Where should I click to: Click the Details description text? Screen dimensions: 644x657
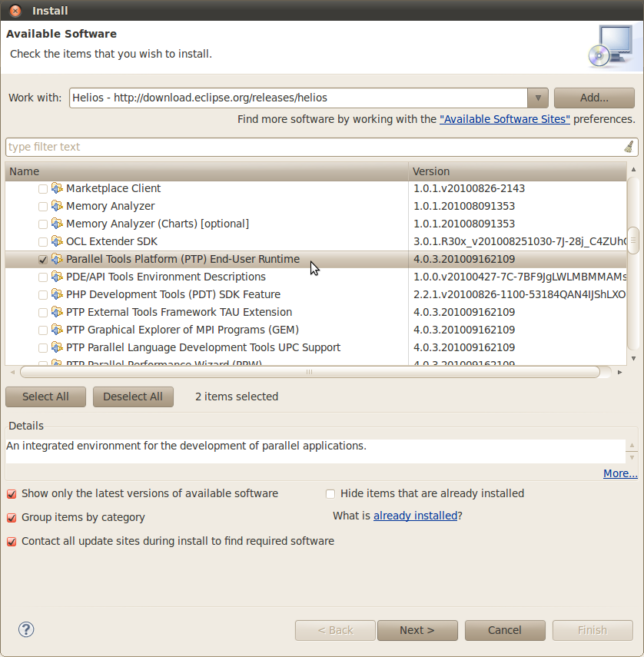tap(187, 446)
